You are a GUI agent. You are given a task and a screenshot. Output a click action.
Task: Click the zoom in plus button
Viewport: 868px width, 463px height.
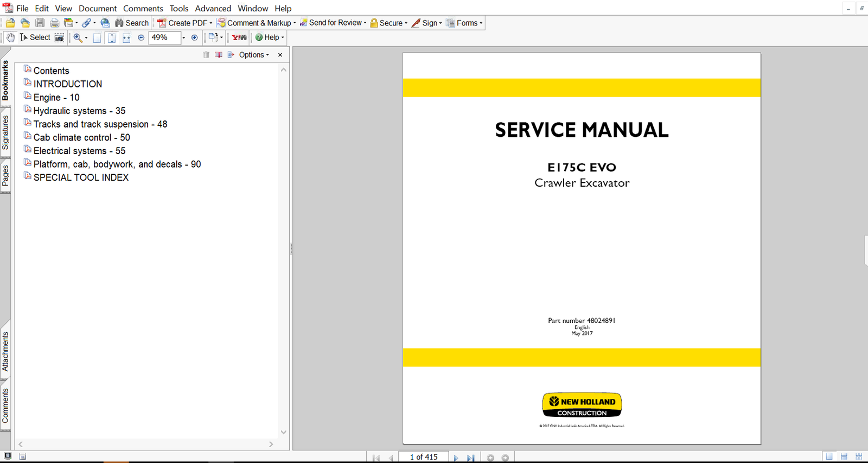(194, 37)
